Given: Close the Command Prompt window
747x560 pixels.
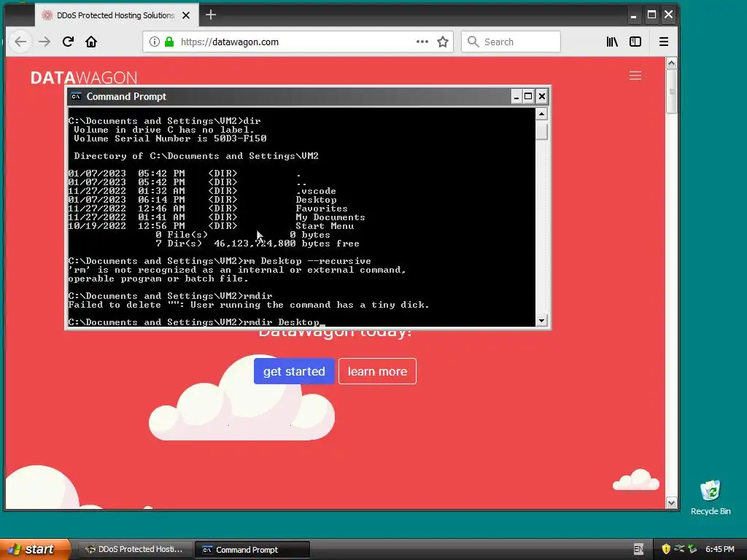Looking at the screenshot, I should pyautogui.click(x=542, y=97).
